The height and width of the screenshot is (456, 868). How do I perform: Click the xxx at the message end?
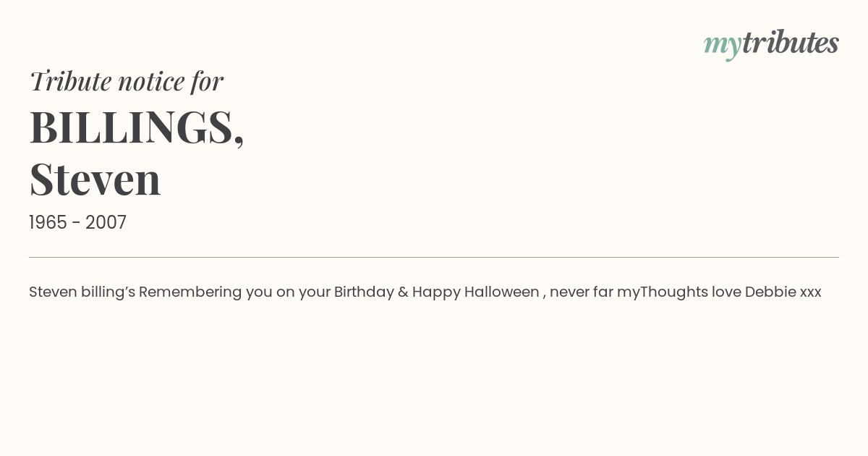pyautogui.click(x=811, y=293)
